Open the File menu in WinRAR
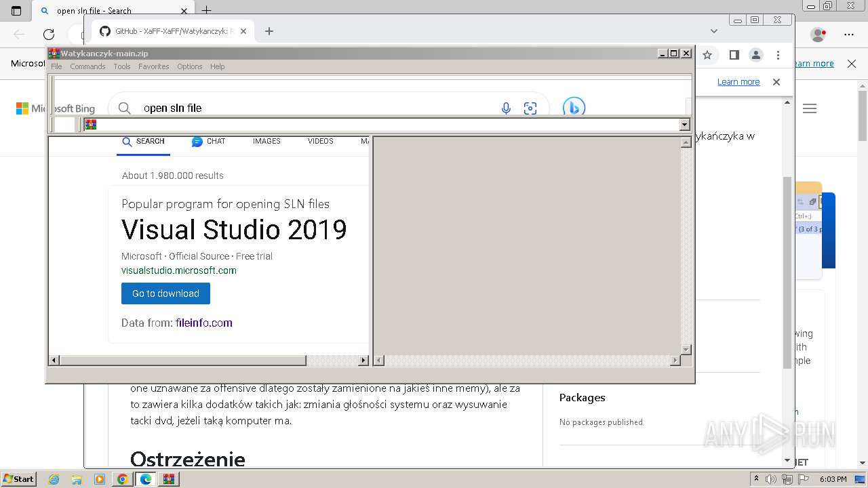The image size is (868, 488). pos(56,66)
